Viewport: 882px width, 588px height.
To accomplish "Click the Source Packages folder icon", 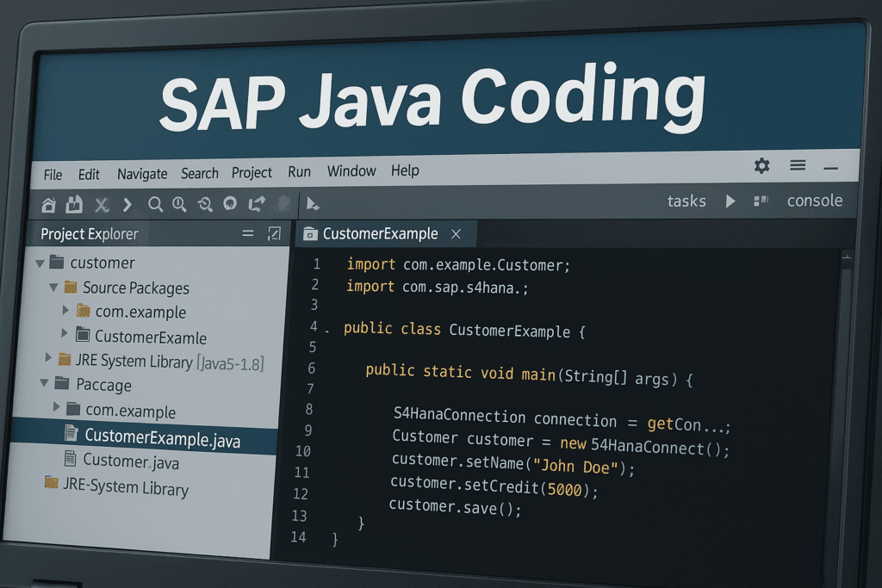I will point(71,288).
